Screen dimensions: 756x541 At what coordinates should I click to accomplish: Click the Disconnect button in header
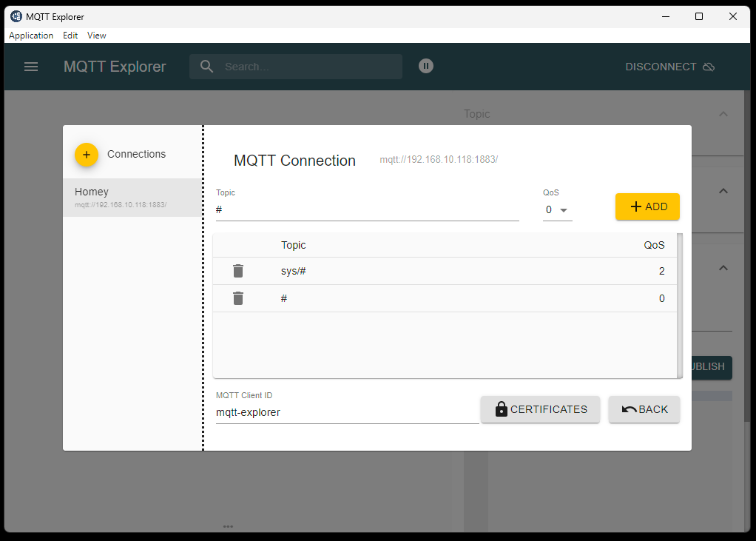669,67
